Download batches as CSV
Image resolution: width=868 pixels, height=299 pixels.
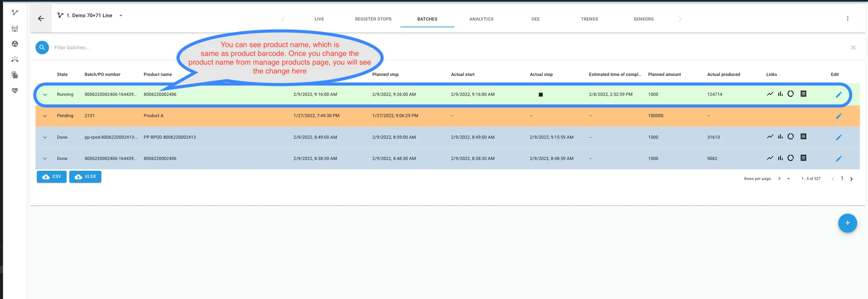pos(52,177)
